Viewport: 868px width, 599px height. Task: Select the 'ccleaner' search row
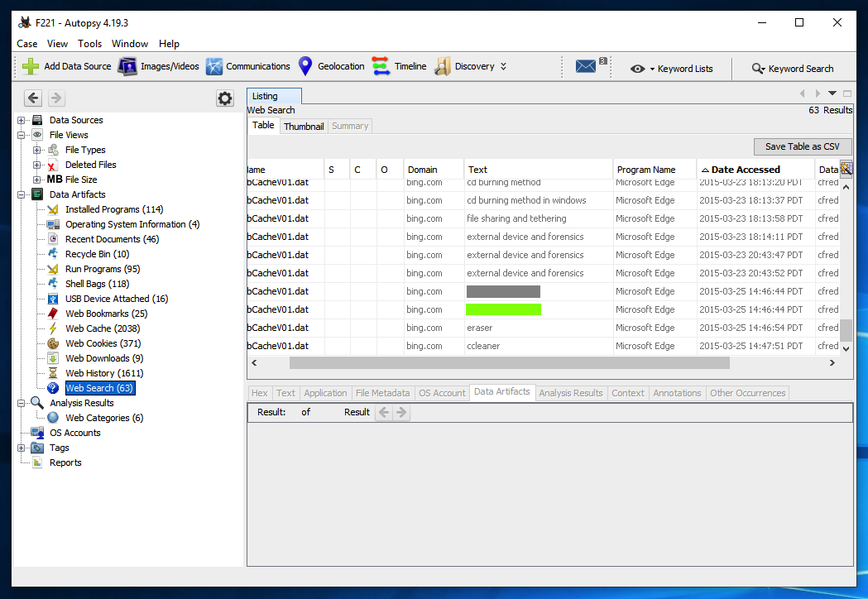click(x=543, y=346)
